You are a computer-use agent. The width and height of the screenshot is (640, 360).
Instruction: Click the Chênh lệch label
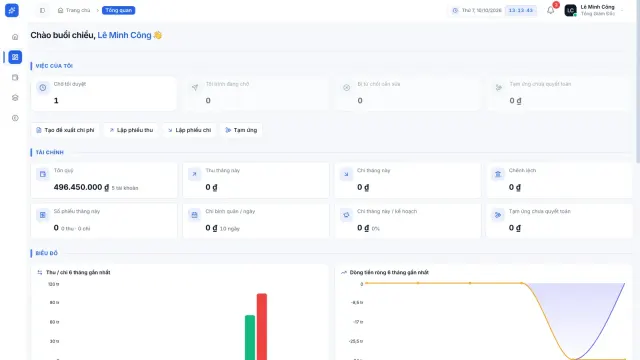[522, 171]
